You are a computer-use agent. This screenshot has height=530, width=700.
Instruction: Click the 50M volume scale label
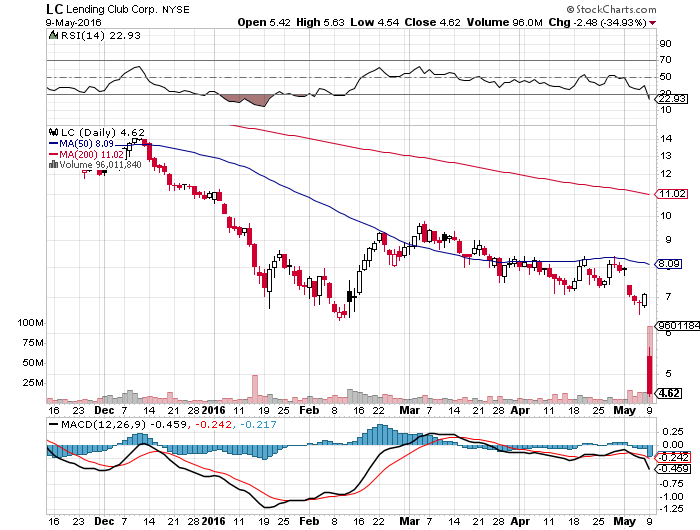[x=33, y=363]
